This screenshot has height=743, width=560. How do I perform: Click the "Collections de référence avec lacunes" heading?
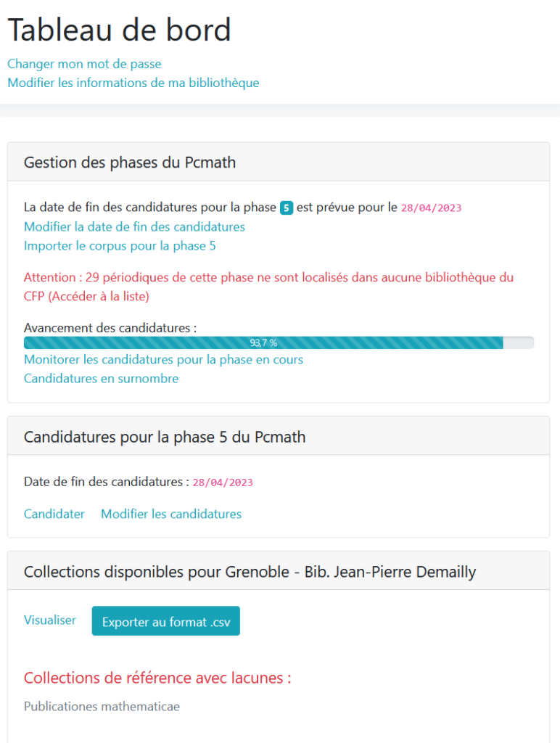(x=157, y=678)
